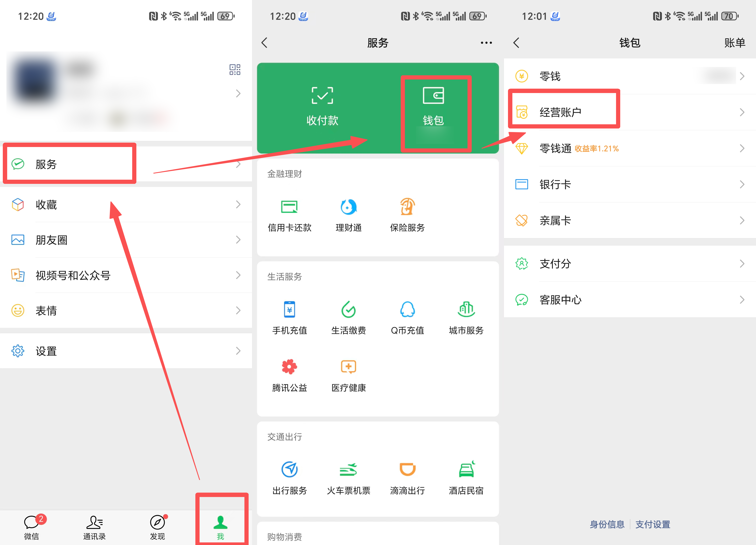This screenshot has width=756, height=545.
Task: Open 滴滴出行 ride service icon
Action: [407, 470]
